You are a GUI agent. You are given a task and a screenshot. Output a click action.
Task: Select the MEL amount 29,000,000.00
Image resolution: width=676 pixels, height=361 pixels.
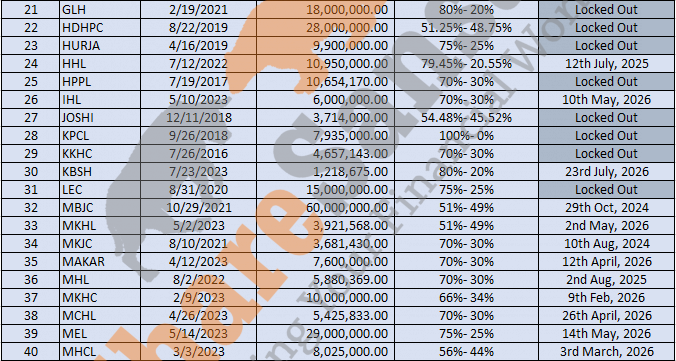[x=325, y=334]
